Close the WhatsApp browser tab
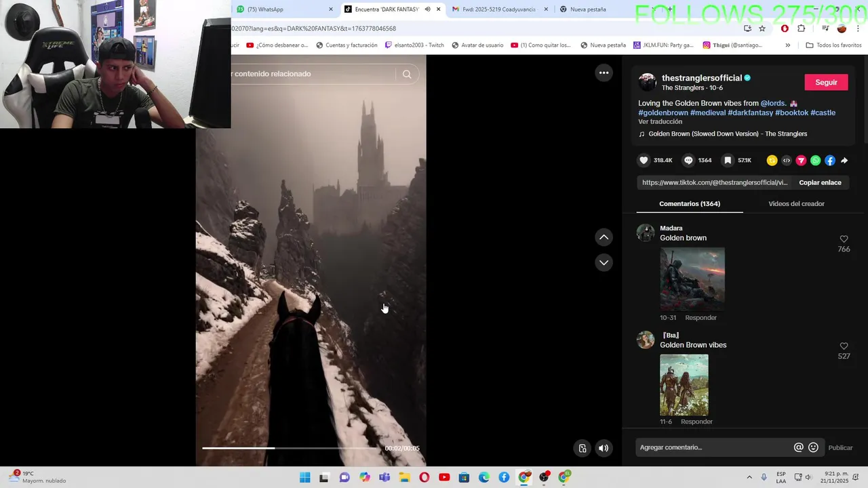This screenshot has width=868, height=488. pyautogui.click(x=331, y=9)
